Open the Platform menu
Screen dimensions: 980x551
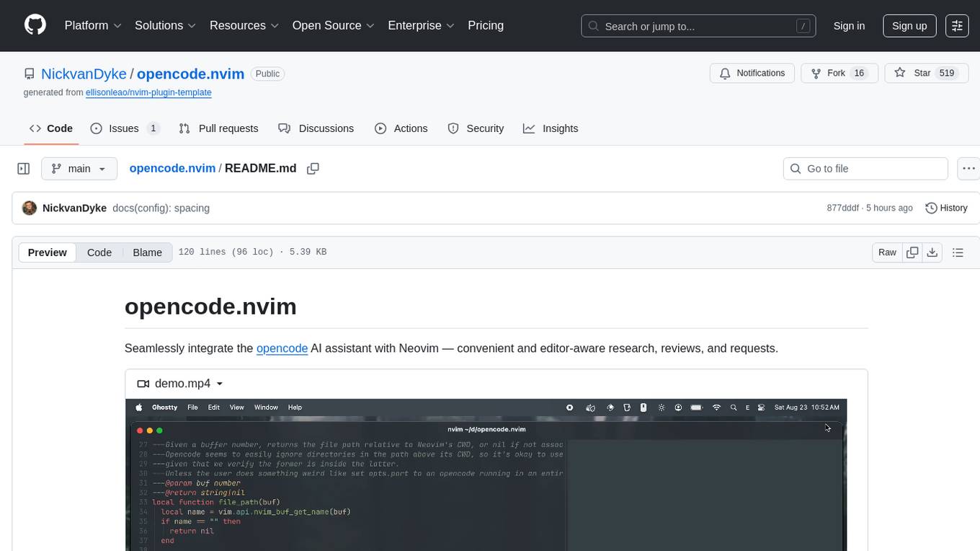(93, 25)
